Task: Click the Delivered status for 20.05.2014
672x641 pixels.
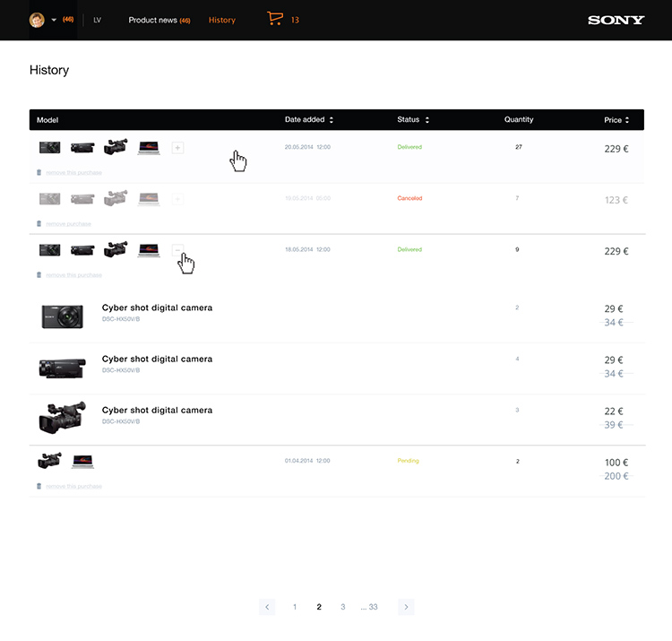Action: (x=409, y=147)
